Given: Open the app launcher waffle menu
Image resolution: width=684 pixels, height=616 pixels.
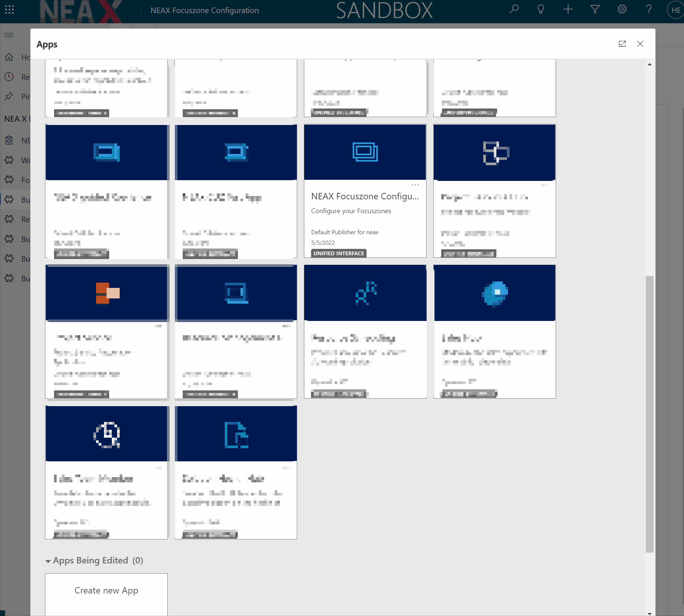Looking at the screenshot, I should [x=9, y=10].
